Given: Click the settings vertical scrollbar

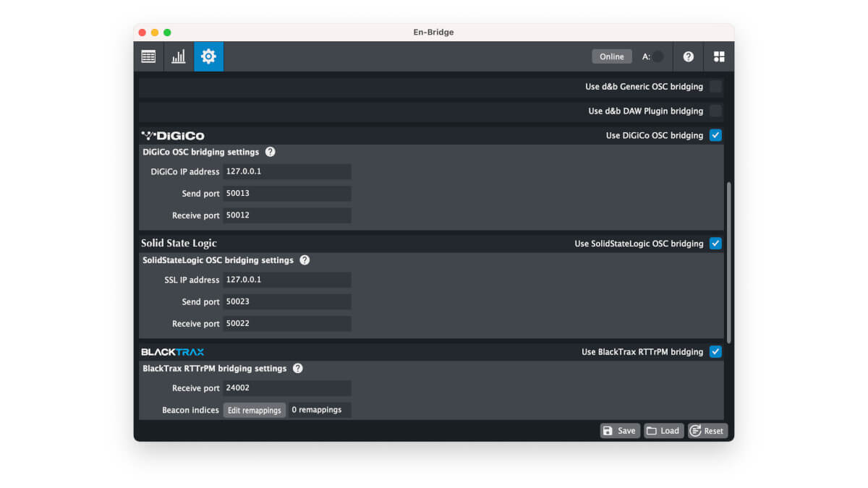Looking at the screenshot, I should tap(729, 262).
